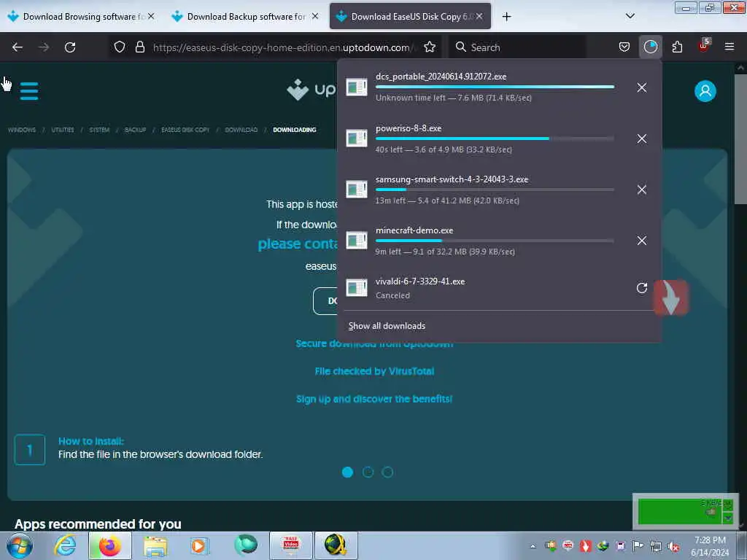
Task: Open BACKUP breadcrumb link
Action: (135, 130)
